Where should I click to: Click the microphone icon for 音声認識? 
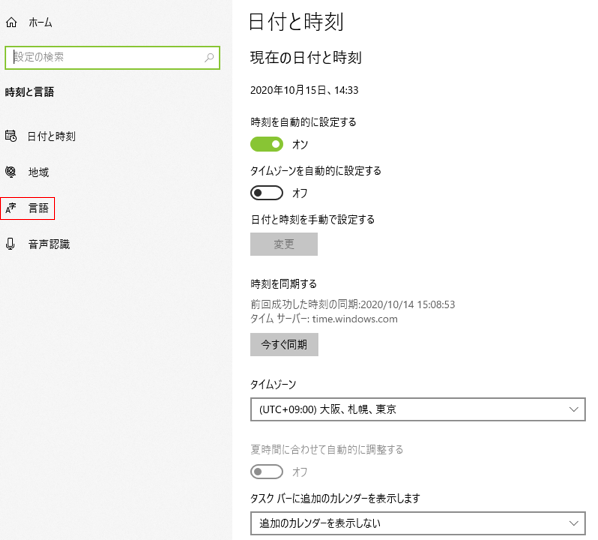[11, 244]
